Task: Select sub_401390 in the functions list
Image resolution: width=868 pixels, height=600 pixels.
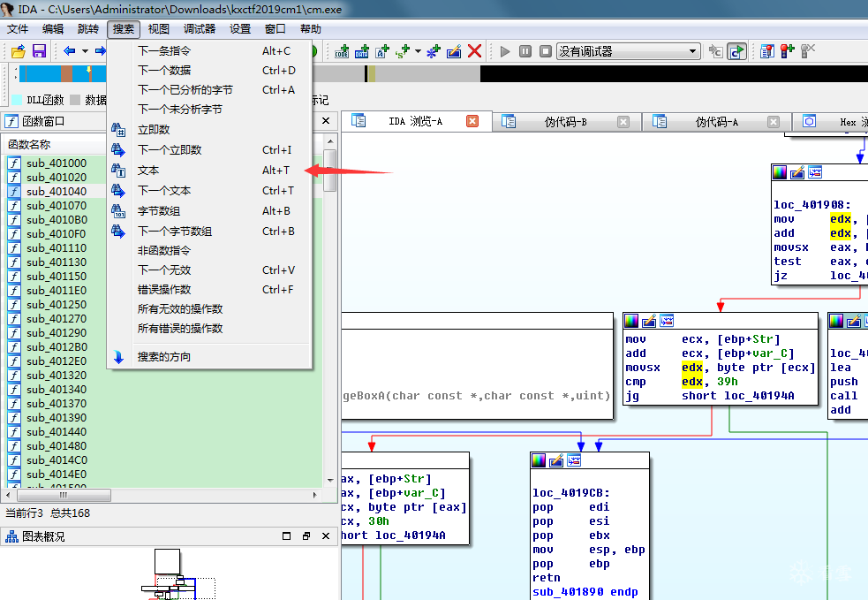Action: pyautogui.click(x=57, y=418)
